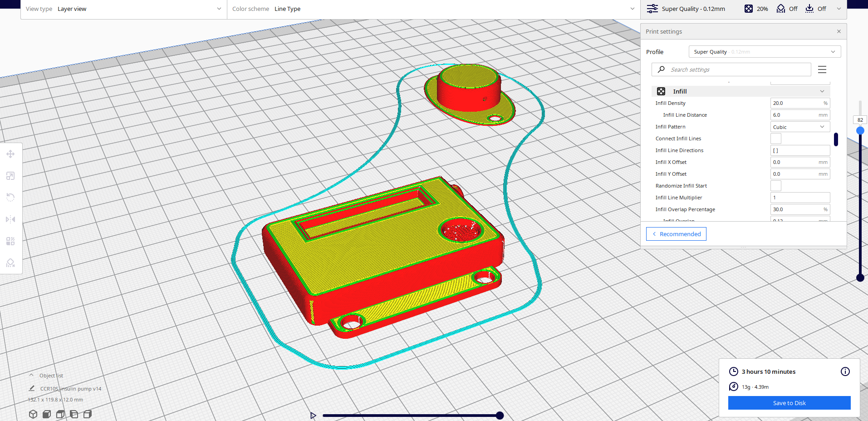
Task: Click the '3 hours 10 minutes' estimate
Action: point(768,371)
